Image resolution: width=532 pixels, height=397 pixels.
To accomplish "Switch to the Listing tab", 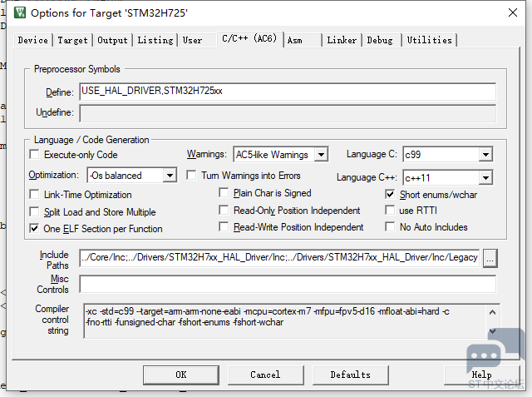I will click(155, 40).
